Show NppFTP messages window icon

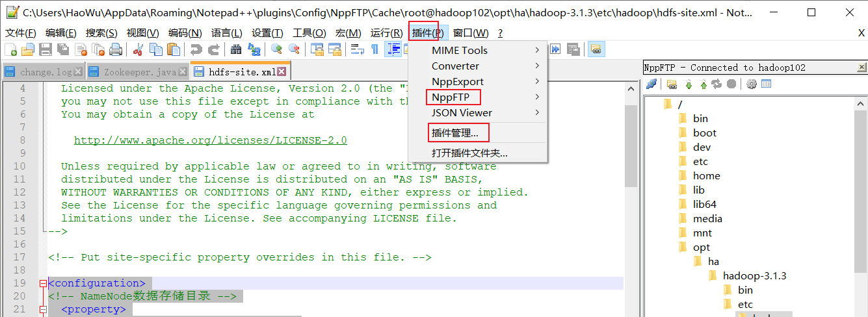point(766,84)
